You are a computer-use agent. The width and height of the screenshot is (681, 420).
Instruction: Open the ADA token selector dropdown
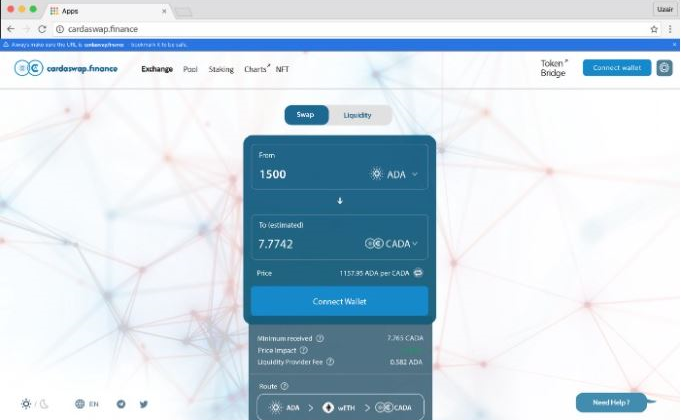[394, 174]
